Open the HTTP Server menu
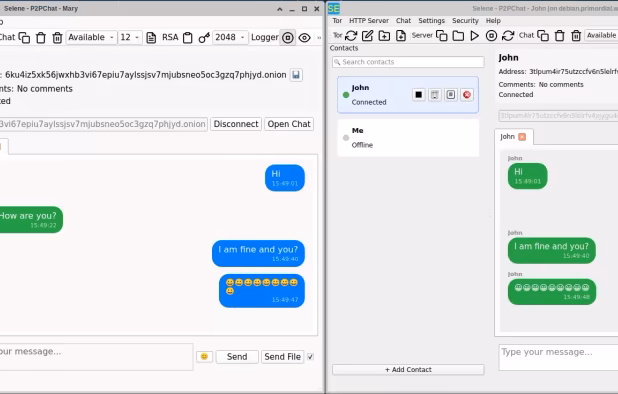Viewport: 618px width, 394px height. click(x=369, y=21)
